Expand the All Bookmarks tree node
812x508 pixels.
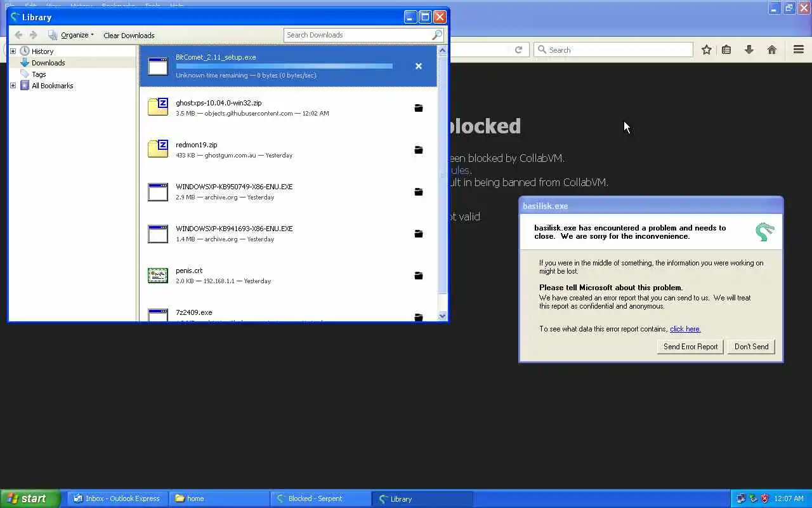tap(13, 86)
